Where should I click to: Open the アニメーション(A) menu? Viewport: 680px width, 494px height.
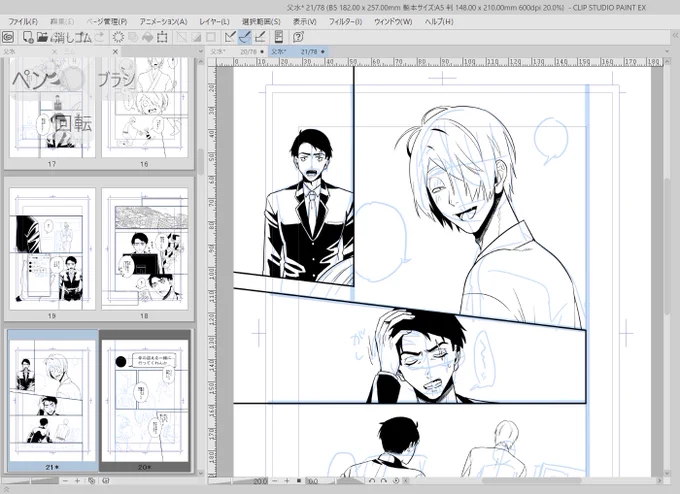(163, 21)
